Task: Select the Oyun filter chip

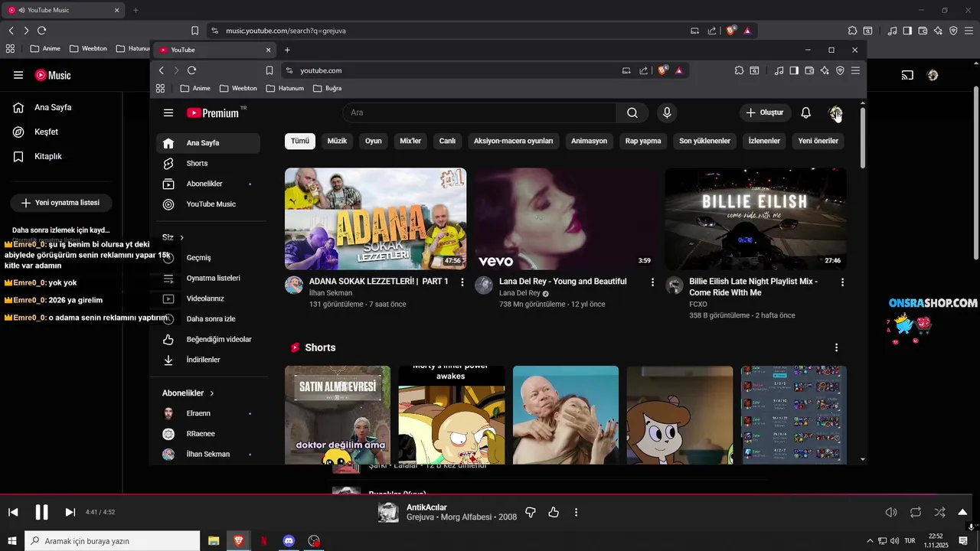Action: [373, 141]
